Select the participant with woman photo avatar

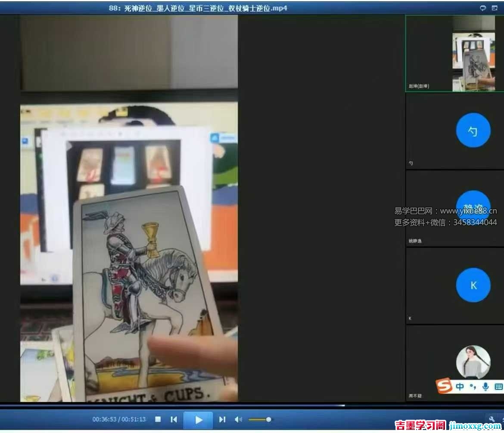pyautogui.click(x=473, y=362)
